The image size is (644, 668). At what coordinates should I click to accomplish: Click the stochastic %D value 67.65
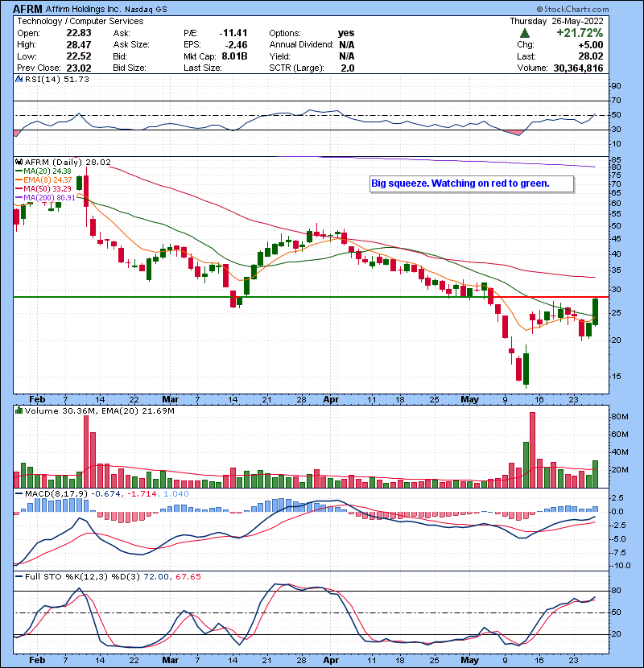click(x=188, y=577)
